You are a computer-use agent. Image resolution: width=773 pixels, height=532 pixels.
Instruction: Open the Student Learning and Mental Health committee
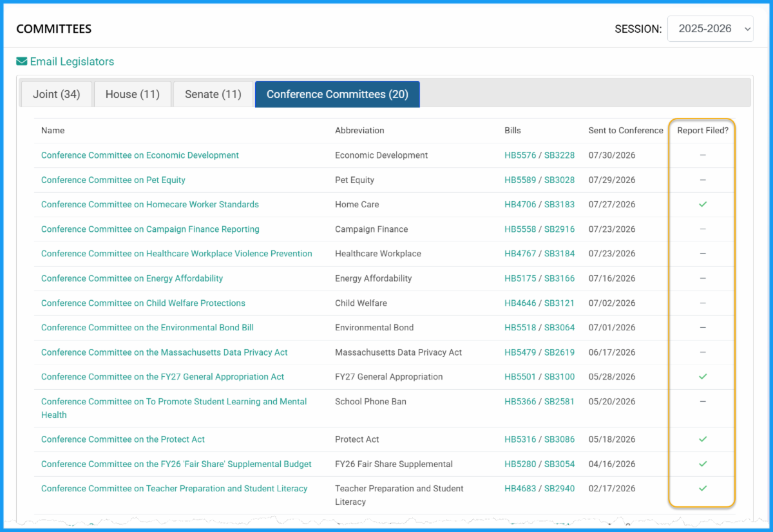(174, 408)
